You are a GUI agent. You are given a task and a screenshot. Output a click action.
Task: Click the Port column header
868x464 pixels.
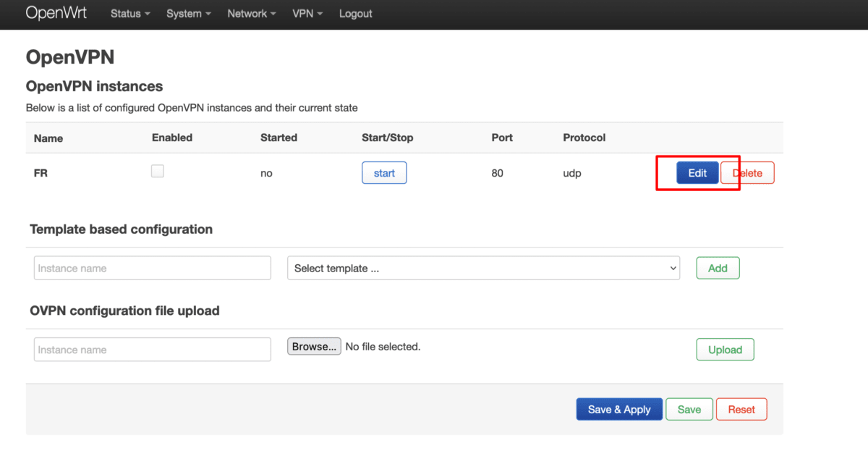[x=502, y=138]
